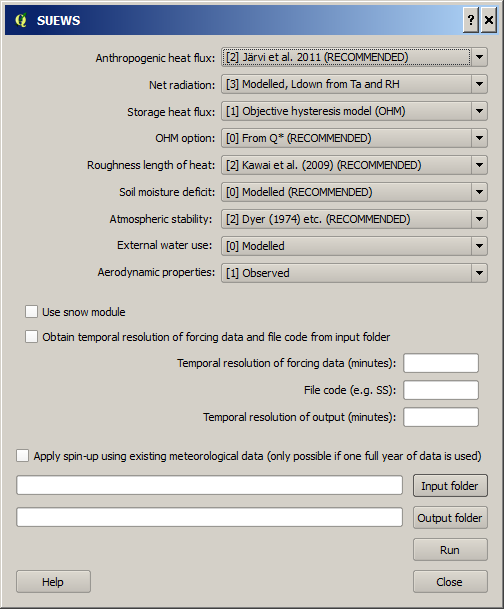Expand the Storage heat flux combo box
Screen dimensions: 504x609
click(354, 111)
